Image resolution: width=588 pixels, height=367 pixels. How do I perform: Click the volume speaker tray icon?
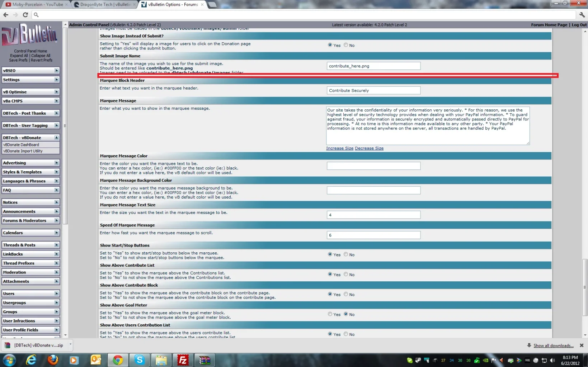552,360
